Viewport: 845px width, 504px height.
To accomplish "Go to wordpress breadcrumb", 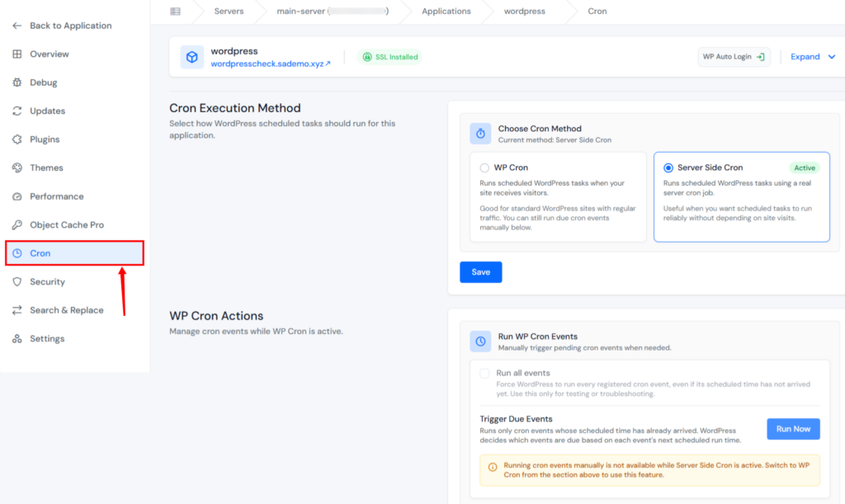I will [524, 12].
